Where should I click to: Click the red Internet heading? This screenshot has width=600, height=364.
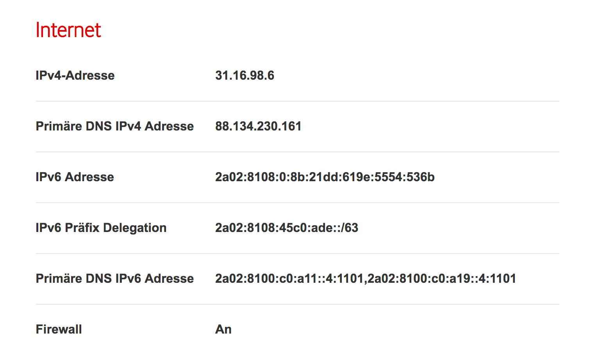pos(68,30)
